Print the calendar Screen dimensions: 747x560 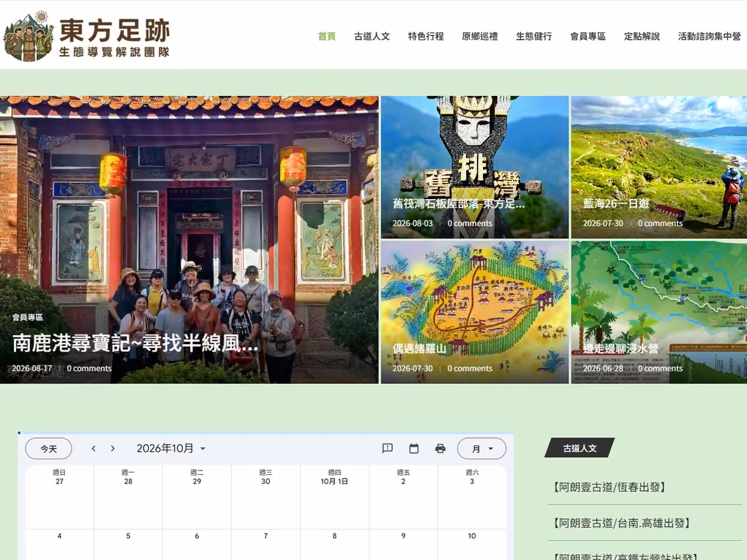[441, 449]
